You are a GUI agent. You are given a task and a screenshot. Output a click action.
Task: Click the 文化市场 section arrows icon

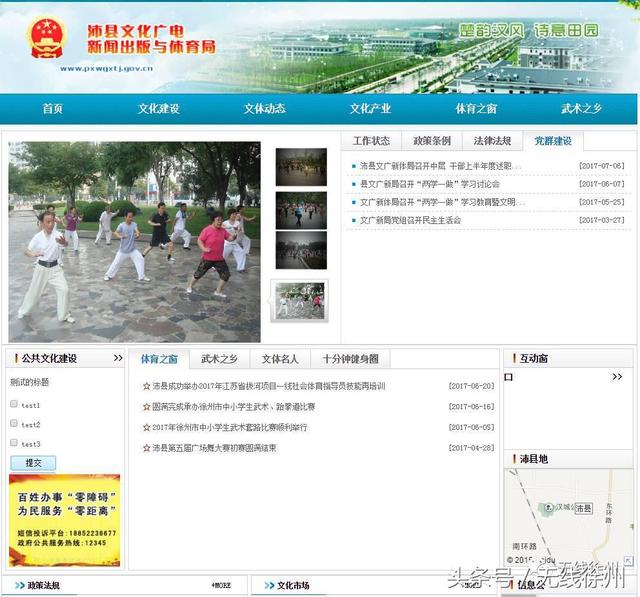[x=269, y=586]
